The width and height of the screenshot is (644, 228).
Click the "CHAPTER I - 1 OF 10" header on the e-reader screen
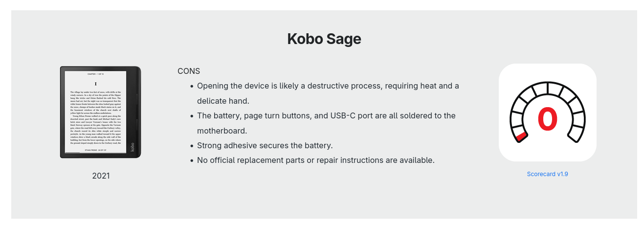tap(95, 74)
